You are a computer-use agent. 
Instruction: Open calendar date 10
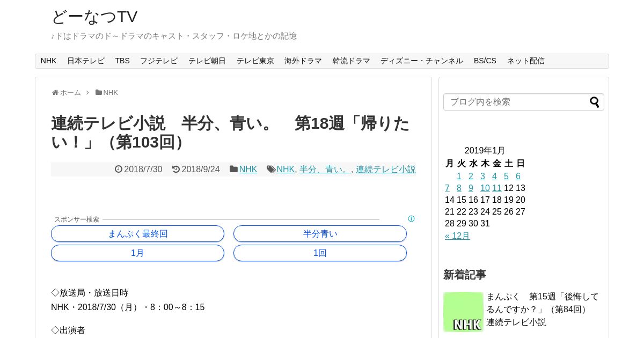pos(485,188)
